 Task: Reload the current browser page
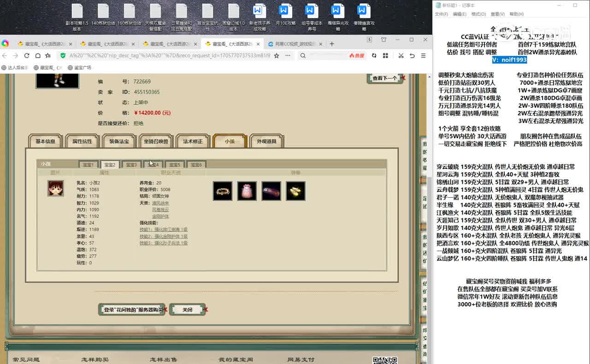27,55
